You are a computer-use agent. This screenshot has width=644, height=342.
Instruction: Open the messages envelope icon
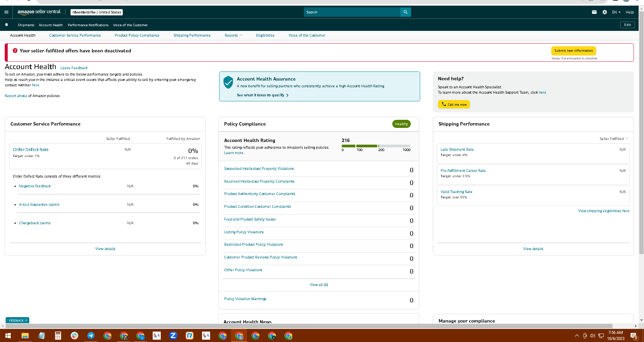[594, 12]
